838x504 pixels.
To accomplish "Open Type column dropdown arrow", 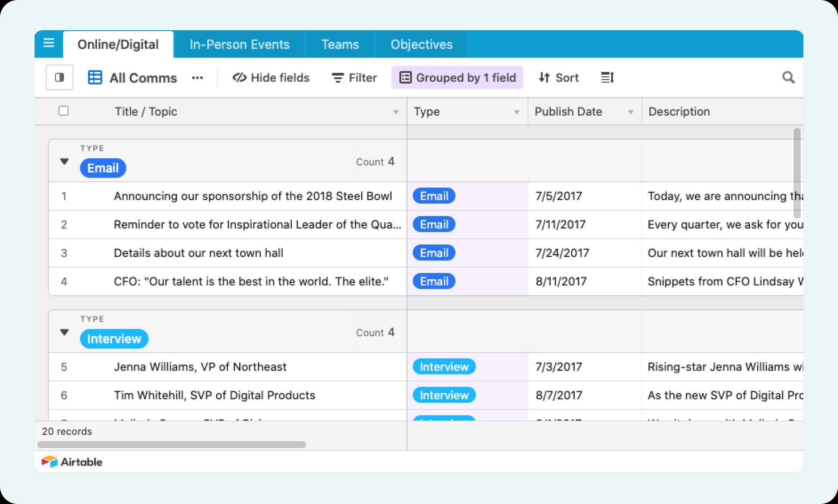I will 517,112.
